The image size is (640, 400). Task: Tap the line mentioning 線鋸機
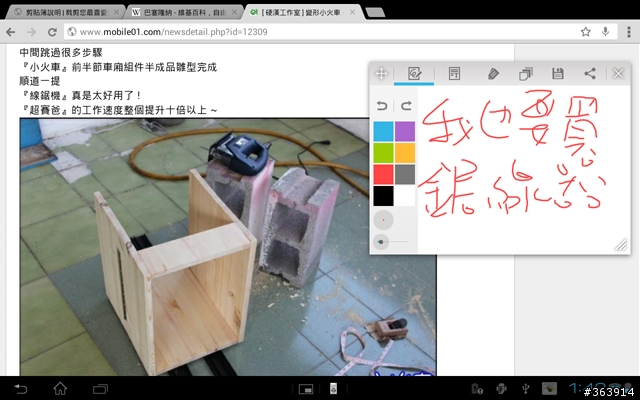[x=81, y=96]
